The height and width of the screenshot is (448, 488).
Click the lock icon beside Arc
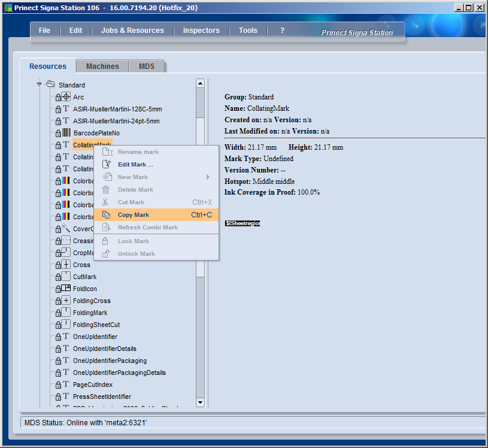[x=58, y=98]
